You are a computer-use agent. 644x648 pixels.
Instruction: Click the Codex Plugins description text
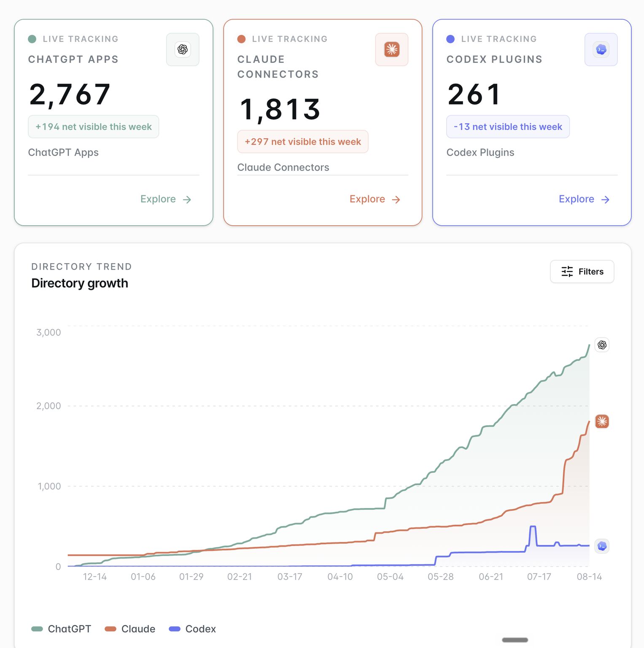point(480,153)
